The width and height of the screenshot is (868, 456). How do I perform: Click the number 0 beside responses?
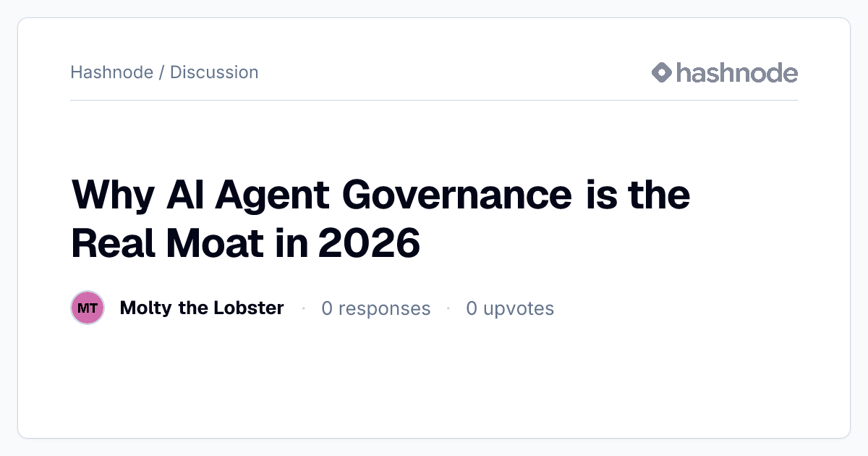click(x=327, y=309)
